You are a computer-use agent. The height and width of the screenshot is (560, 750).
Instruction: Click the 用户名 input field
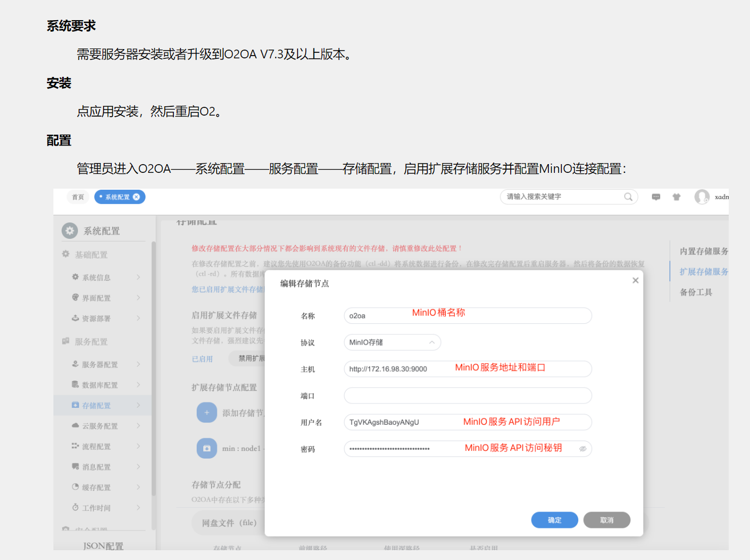[x=468, y=423]
